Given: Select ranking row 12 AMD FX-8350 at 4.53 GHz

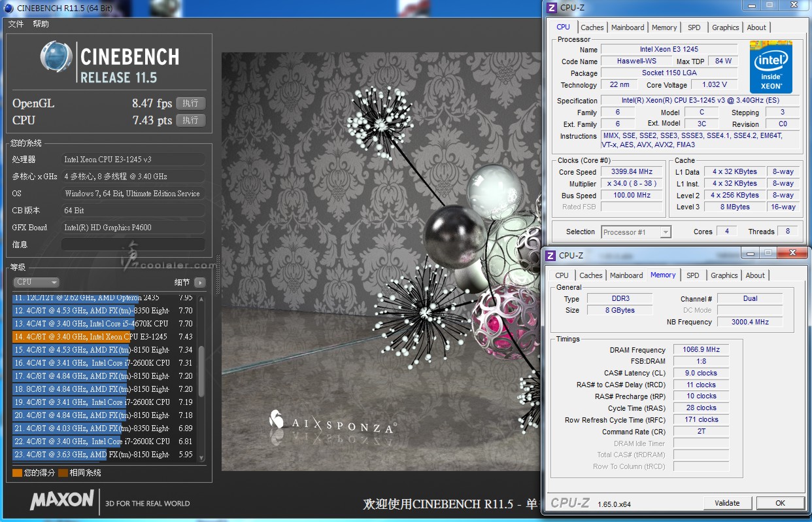Looking at the screenshot, I should click(x=103, y=310).
